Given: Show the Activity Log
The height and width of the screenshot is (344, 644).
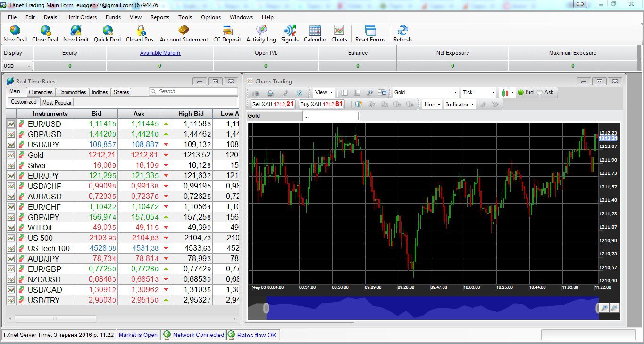Looking at the screenshot, I should click(261, 34).
